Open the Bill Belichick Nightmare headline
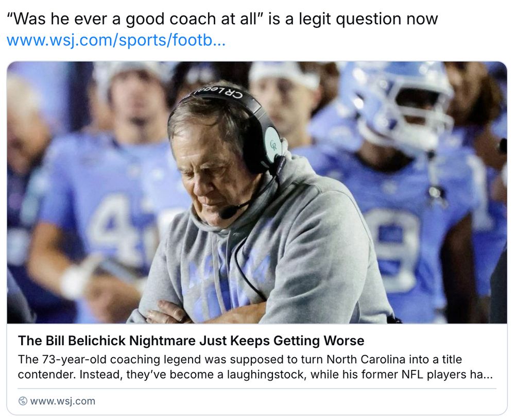515x420 pixels. pos(191,341)
